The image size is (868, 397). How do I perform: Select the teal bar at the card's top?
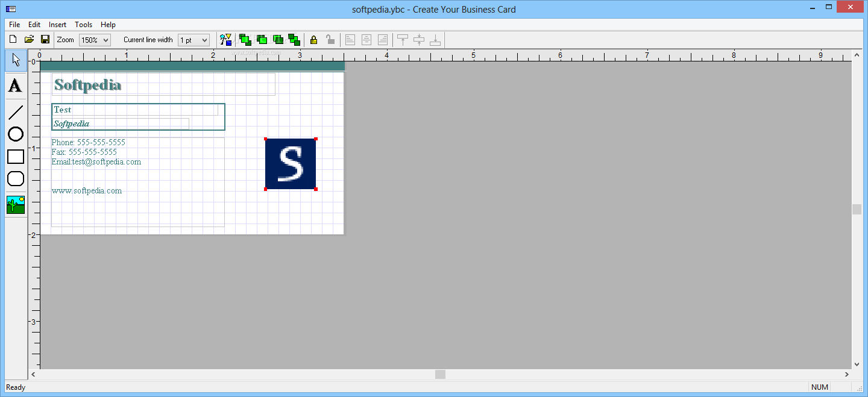(x=192, y=66)
